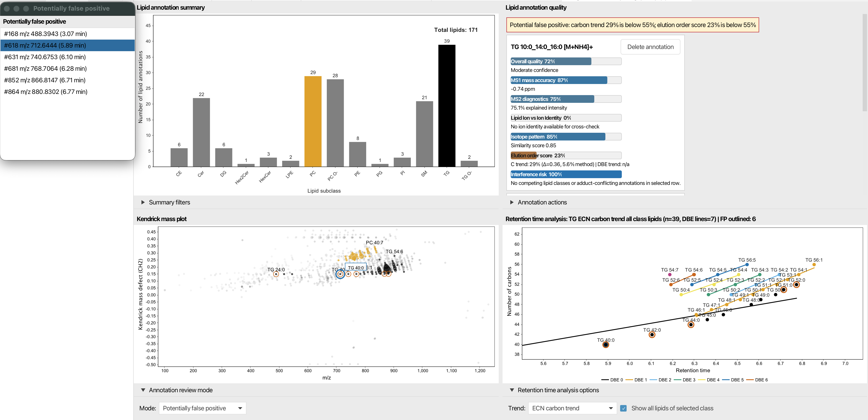
Task: Click the Lipid Ion vs Ion Identity bar
Action: pyautogui.click(x=566, y=118)
